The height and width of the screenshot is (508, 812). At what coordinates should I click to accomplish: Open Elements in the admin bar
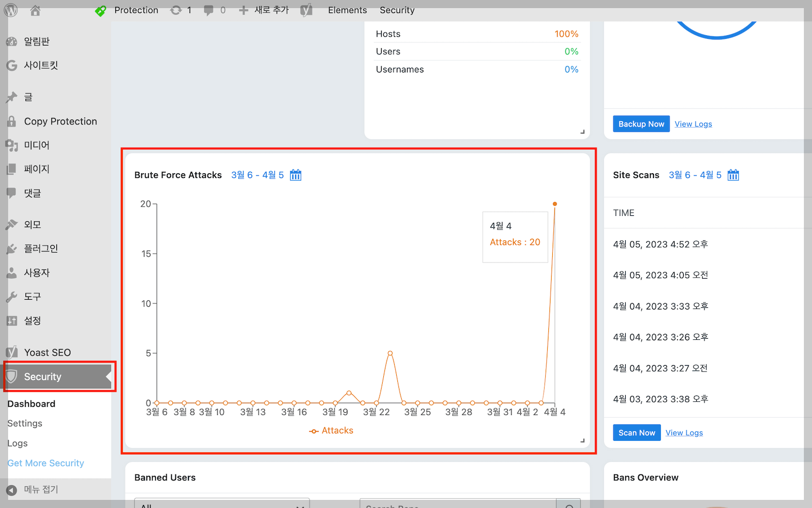point(347,10)
